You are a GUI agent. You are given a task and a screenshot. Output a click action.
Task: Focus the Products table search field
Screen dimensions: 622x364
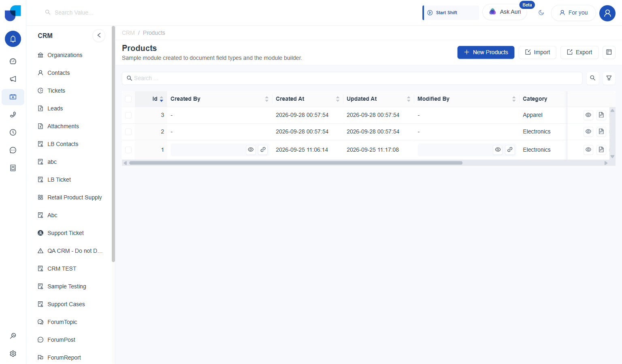352,78
